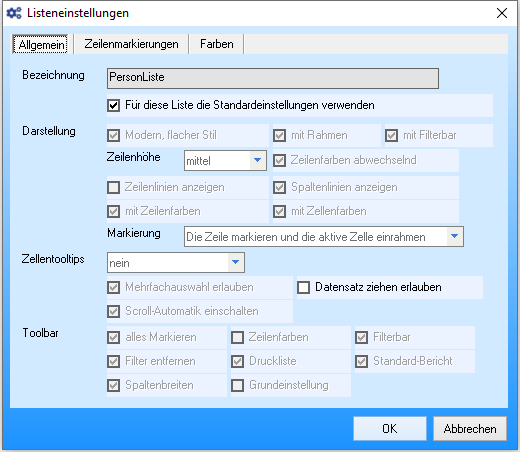The width and height of the screenshot is (520, 452).
Task: Toggle the Spaltenbreiten checkbox
Action: pyautogui.click(x=114, y=385)
